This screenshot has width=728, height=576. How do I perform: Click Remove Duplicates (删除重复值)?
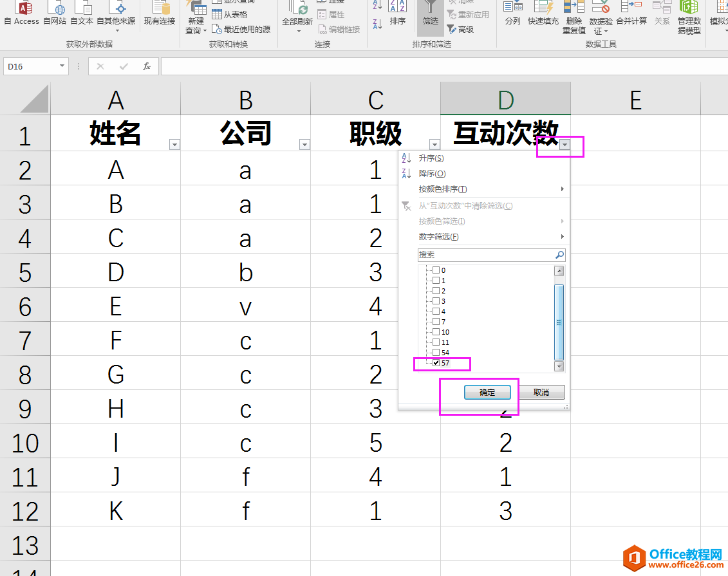point(574,17)
